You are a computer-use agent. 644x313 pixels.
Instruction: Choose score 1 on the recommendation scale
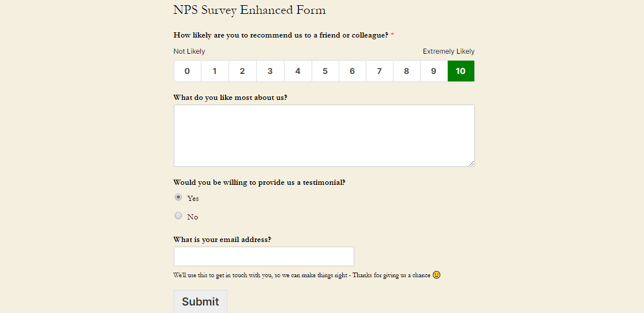click(215, 71)
